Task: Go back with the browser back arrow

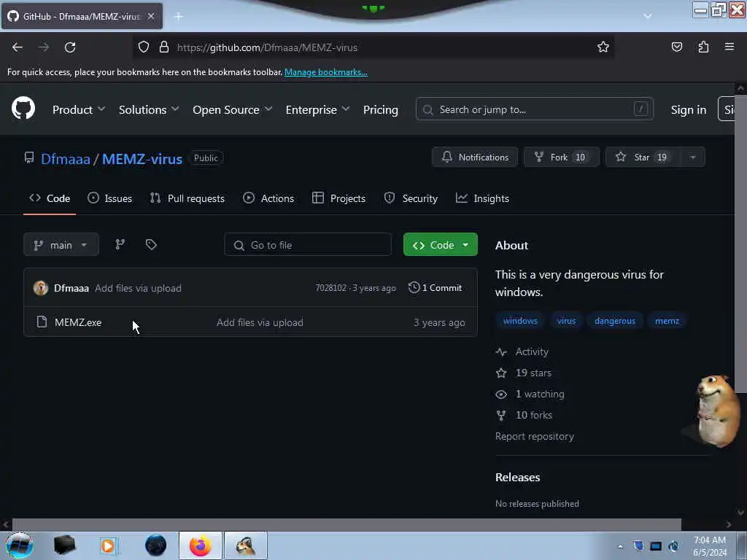Action: pos(18,47)
